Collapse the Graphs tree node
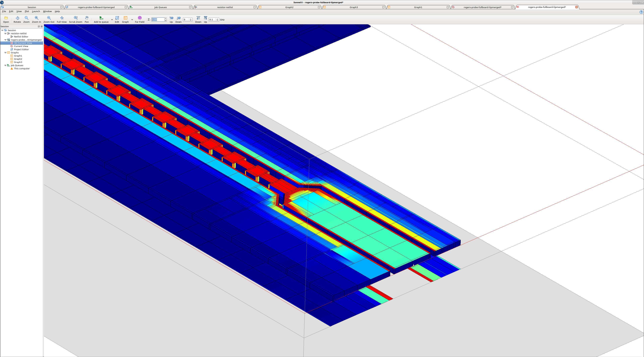644x357 pixels. pos(6,53)
